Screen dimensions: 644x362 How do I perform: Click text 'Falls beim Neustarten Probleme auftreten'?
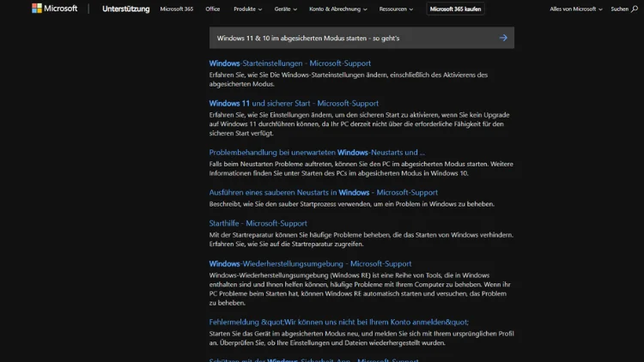point(361,168)
